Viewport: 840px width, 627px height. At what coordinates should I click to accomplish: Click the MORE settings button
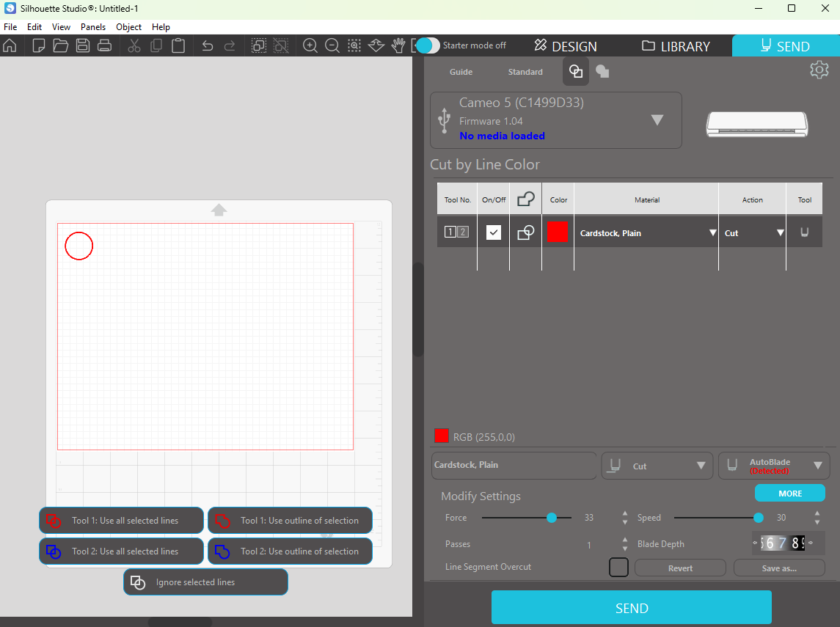click(x=789, y=493)
